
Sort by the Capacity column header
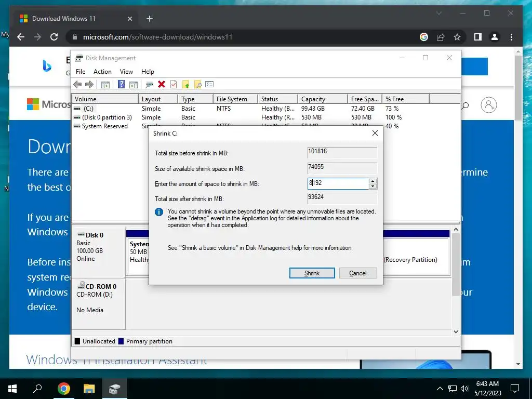[x=323, y=99]
